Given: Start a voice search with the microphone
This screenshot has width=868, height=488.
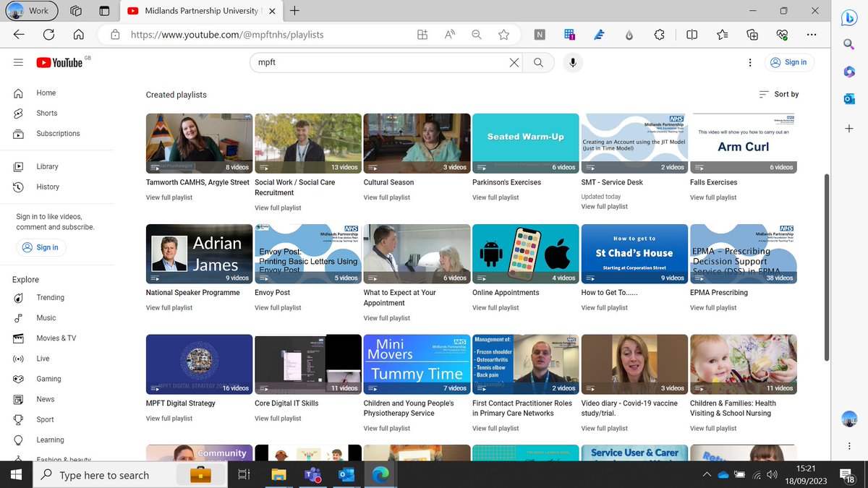Looking at the screenshot, I should tap(572, 62).
